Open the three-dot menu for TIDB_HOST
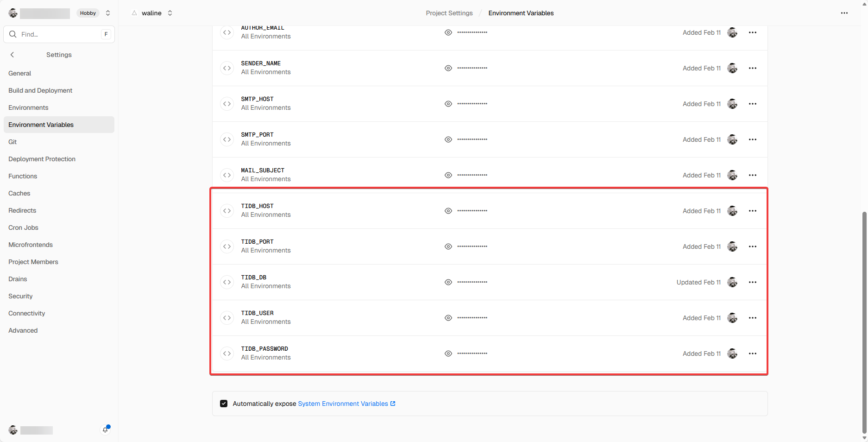Image resolution: width=868 pixels, height=442 pixels. click(x=752, y=211)
